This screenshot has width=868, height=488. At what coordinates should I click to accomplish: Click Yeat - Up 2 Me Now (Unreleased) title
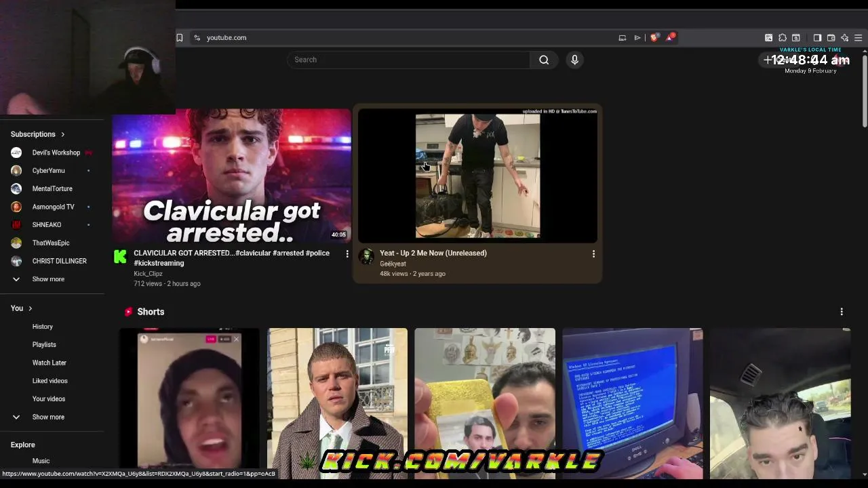[433, 253]
